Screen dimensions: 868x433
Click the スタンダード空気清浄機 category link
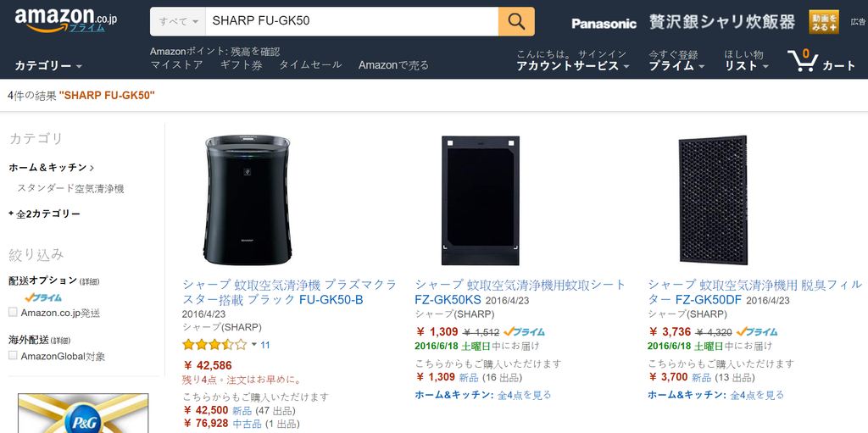pos(70,189)
